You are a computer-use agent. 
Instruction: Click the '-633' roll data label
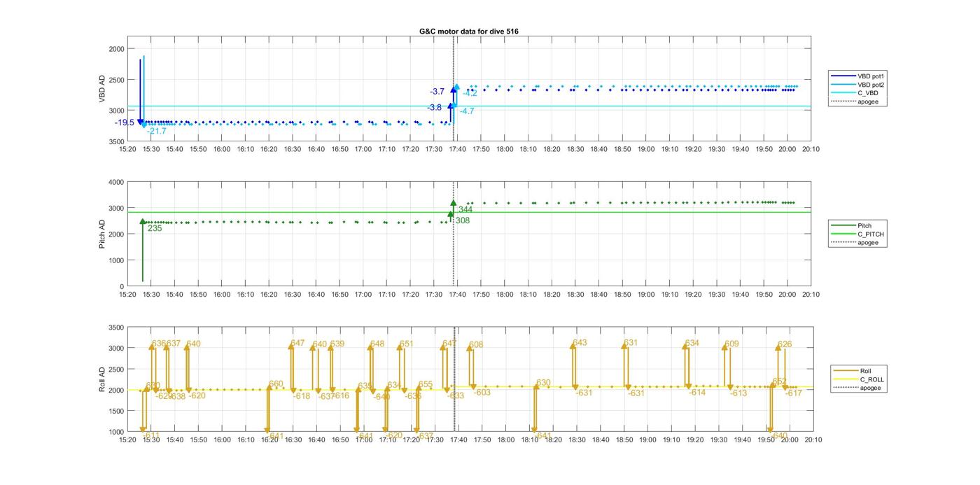coord(455,396)
